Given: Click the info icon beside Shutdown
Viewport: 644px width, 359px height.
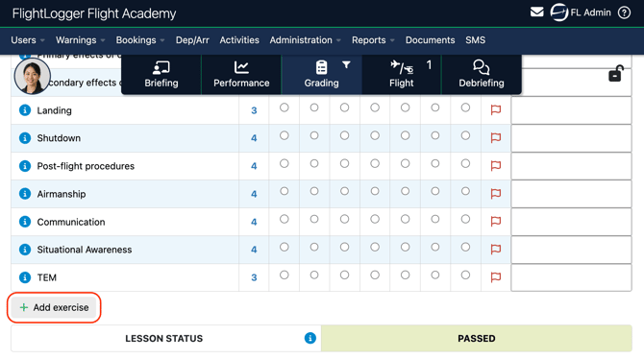Looking at the screenshot, I should (x=25, y=138).
